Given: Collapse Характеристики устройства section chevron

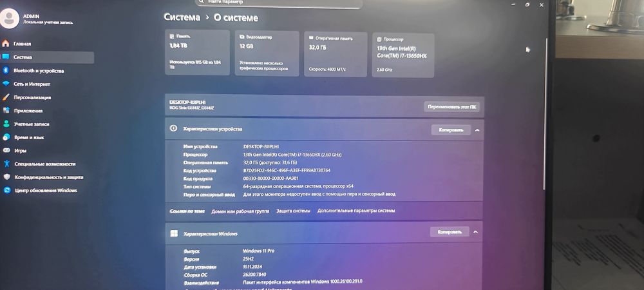Looking at the screenshot, I should click(x=477, y=130).
